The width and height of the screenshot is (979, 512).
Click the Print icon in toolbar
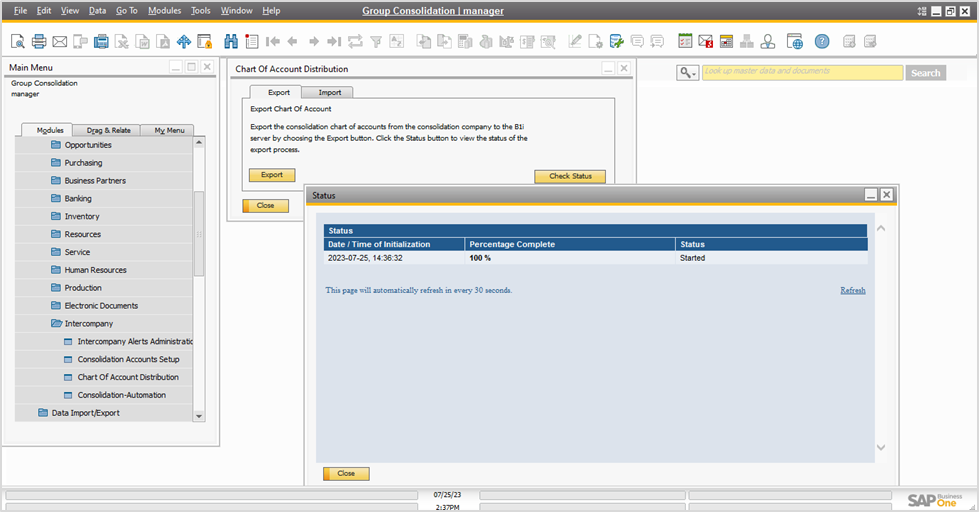click(x=39, y=42)
